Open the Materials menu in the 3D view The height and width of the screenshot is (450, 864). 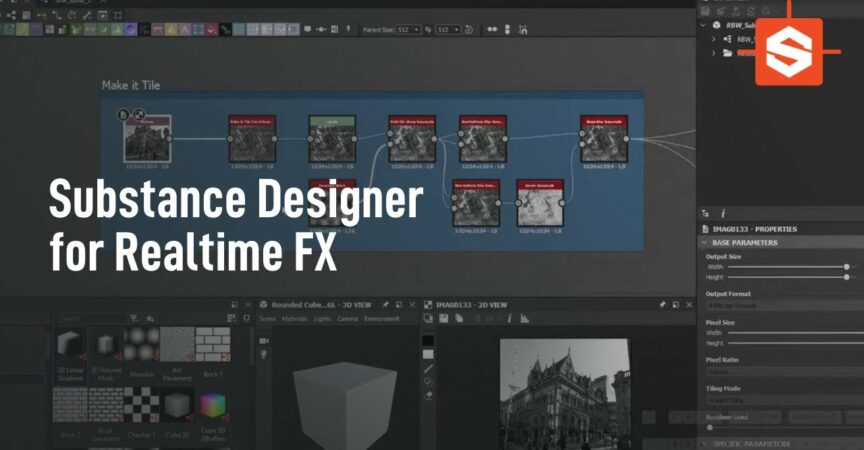pos(295,319)
